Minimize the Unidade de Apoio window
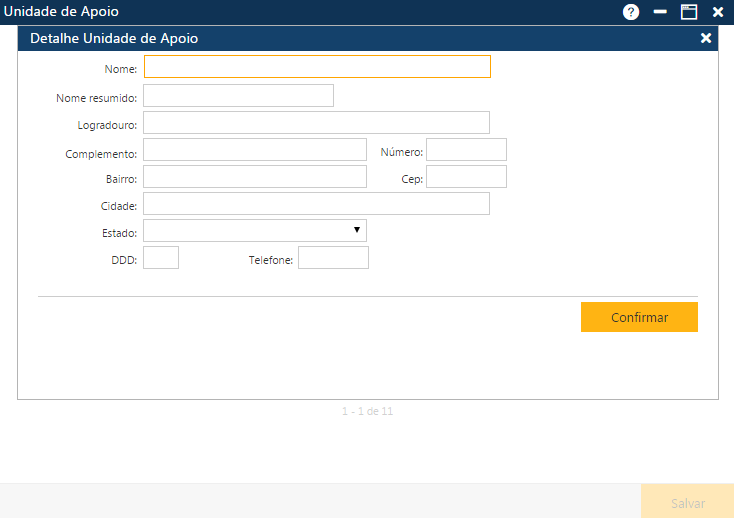734x520 pixels. [x=660, y=12]
